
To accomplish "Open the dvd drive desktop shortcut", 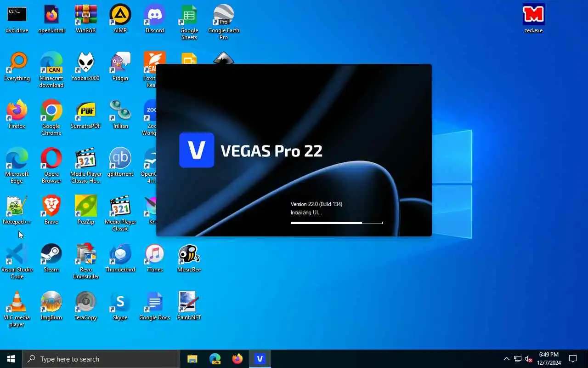I will click(17, 19).
